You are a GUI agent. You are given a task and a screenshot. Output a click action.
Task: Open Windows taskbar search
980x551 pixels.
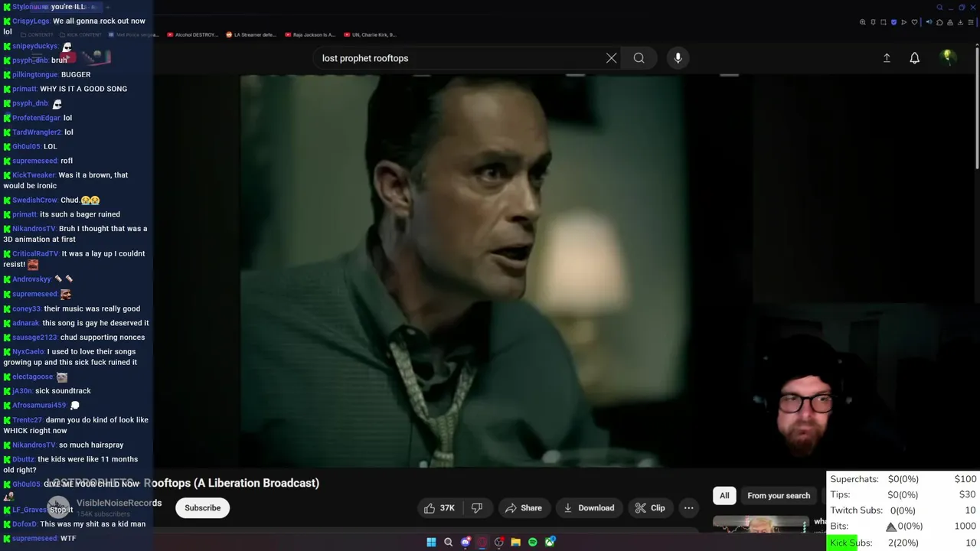click(x=448, y=542)
